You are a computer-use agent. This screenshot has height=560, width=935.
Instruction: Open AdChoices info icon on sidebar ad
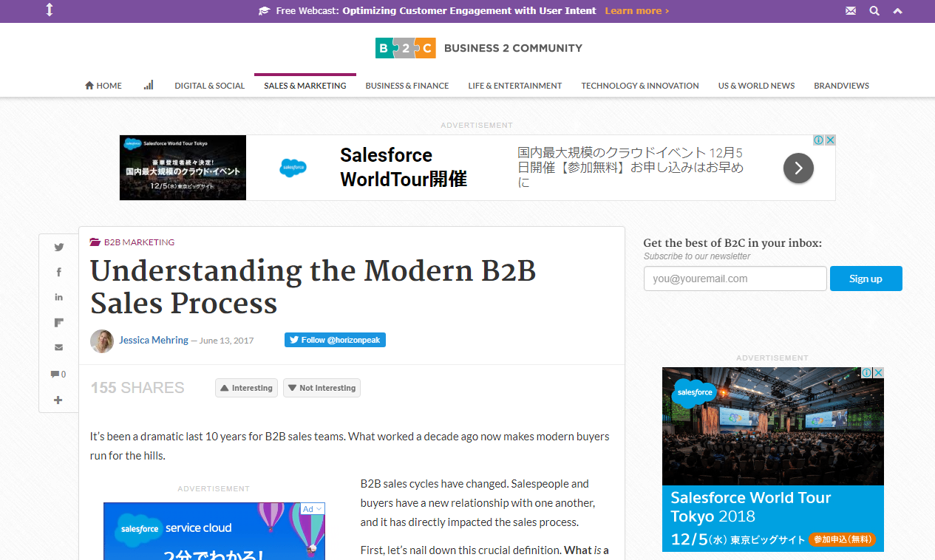[x=867, y=373]
